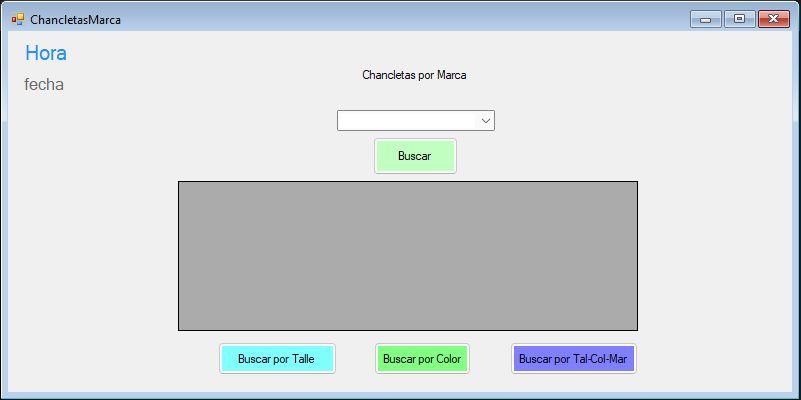Click the gray data grid area
The width and height of the screenshot is (801, 400).
(408, 255)
